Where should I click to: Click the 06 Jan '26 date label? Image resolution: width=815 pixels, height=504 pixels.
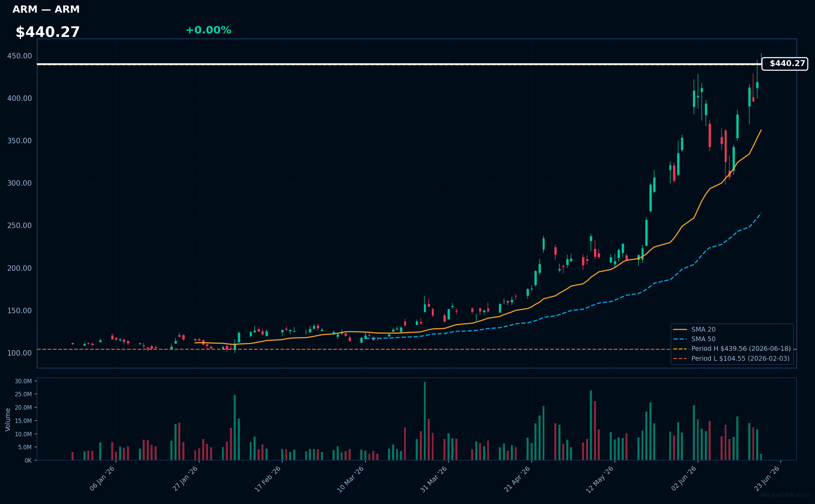[x=102, y=479]
